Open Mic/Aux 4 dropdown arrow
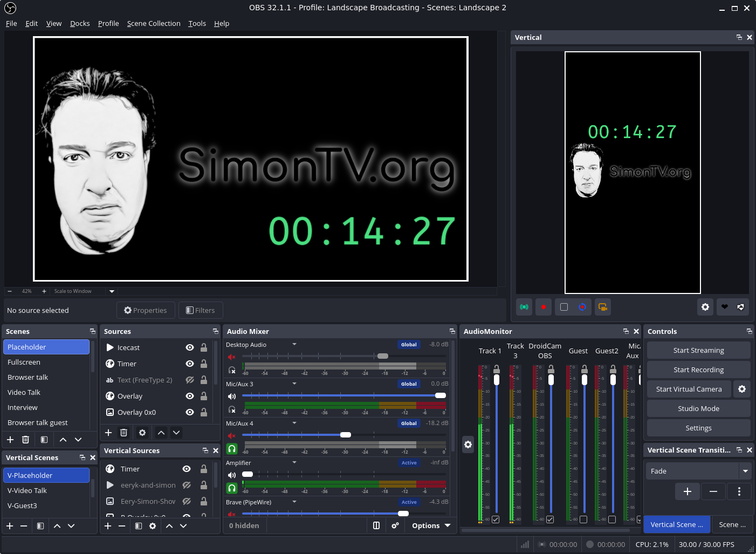 tap(294, 423)
